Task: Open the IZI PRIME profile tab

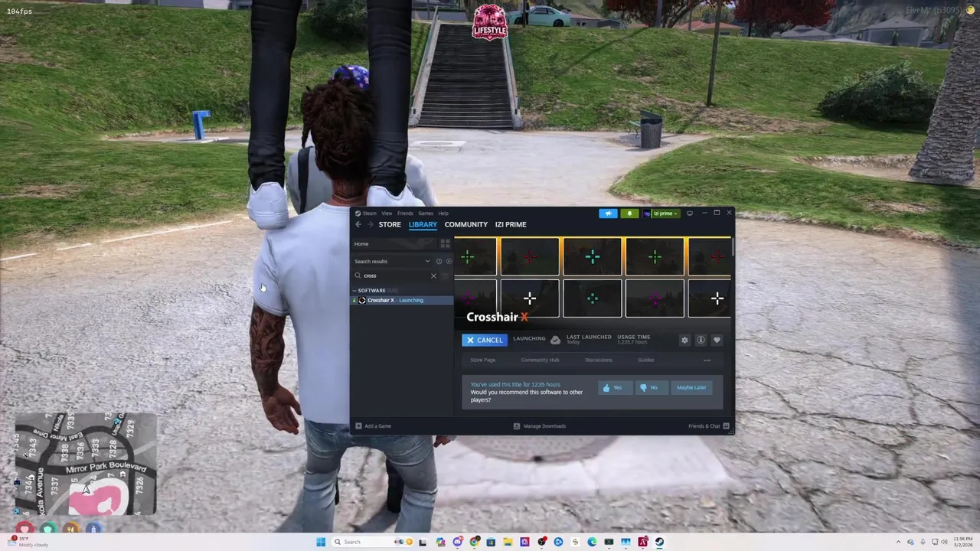Action: (511, 224)
